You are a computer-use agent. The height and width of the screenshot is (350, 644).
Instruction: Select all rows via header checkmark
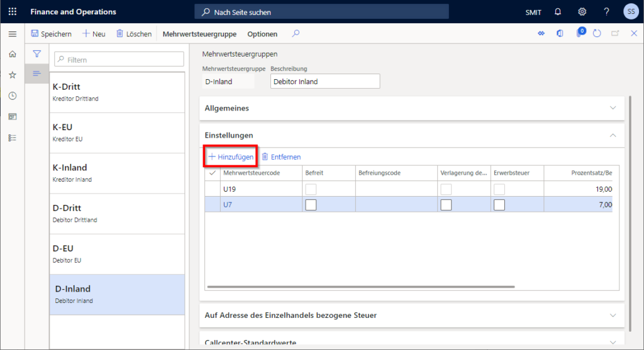point(213,173)
